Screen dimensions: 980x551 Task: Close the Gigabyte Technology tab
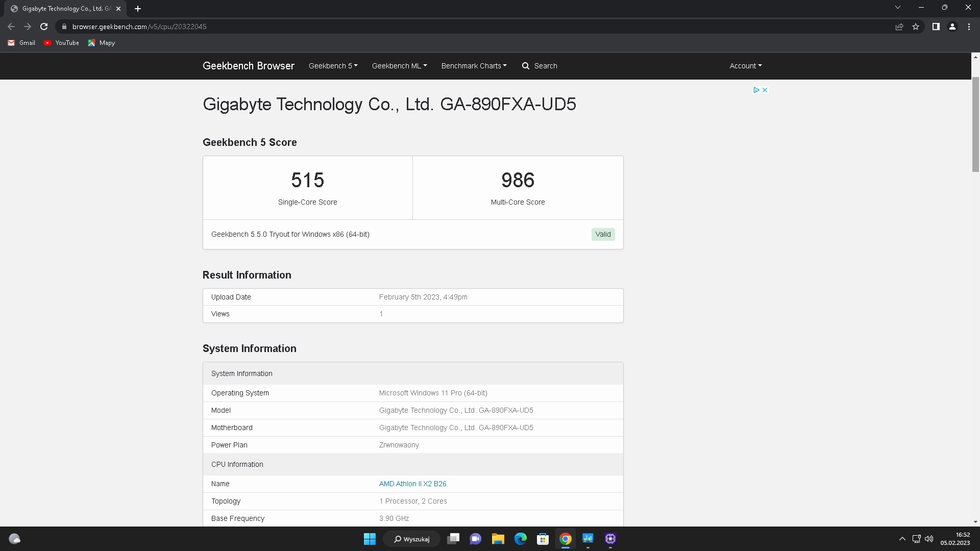(118, 9)
